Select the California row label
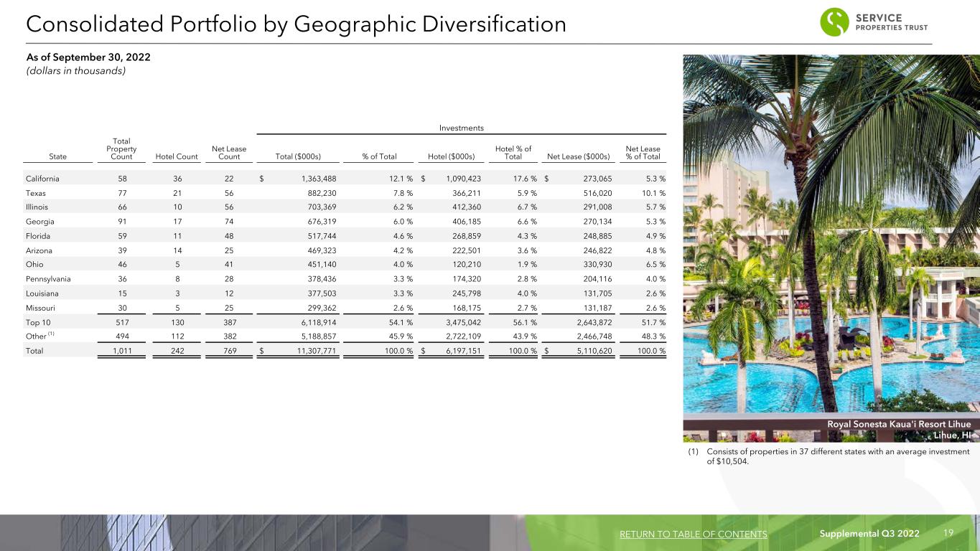 (x=43, y=178)
